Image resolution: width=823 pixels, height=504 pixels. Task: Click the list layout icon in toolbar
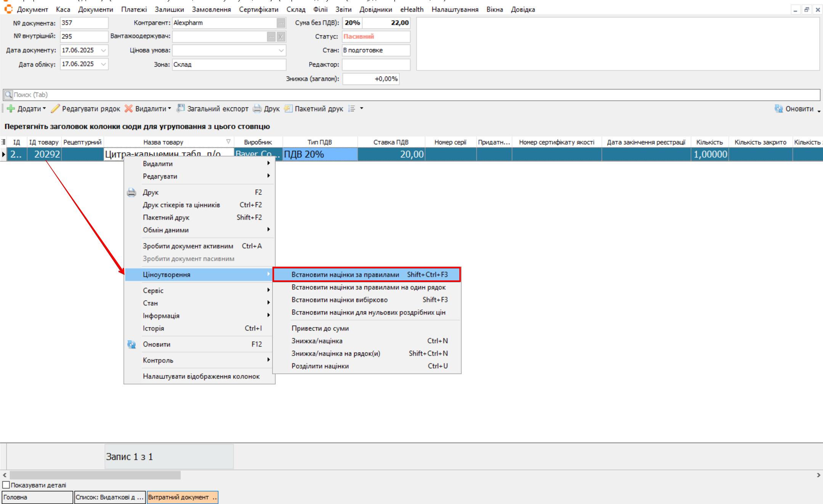point(352,109)
